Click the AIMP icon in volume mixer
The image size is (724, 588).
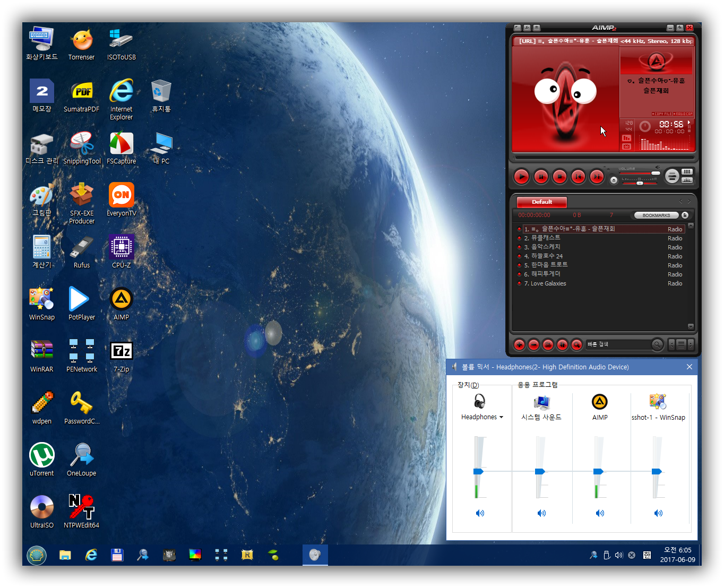coord(600,402)
